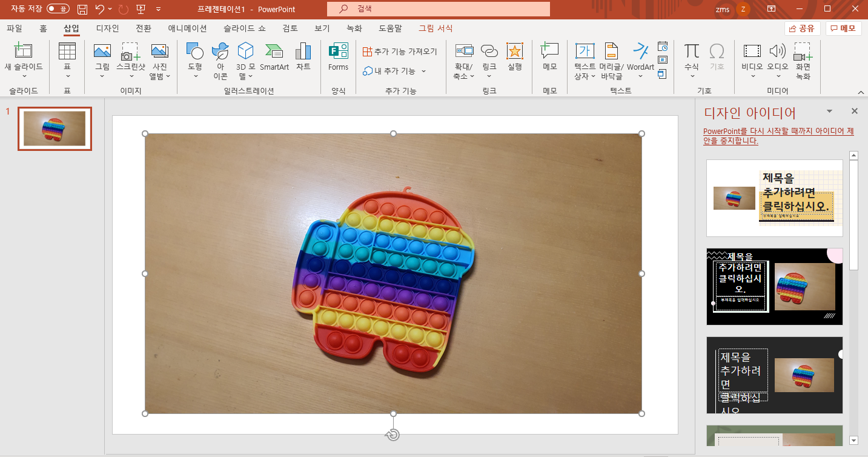Click the 3D 모델 icon
Image resolution: width=868 pixels, height=457 pixels.
[x=245, y=51]
